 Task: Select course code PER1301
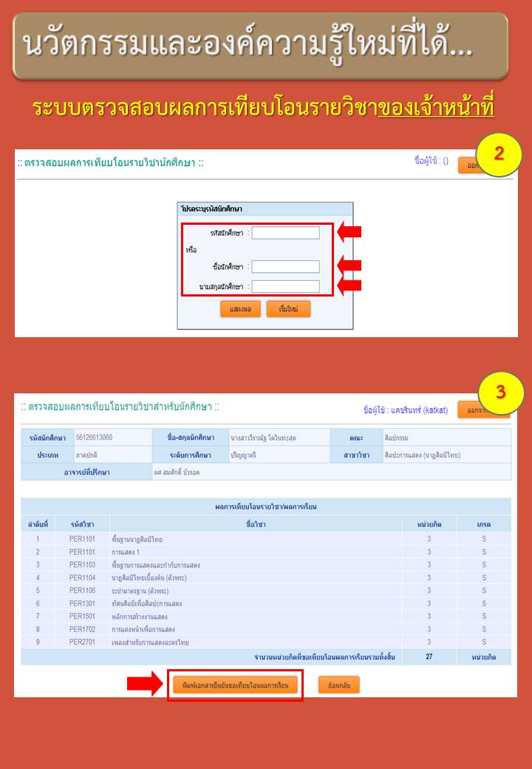[x=82, y=603]
